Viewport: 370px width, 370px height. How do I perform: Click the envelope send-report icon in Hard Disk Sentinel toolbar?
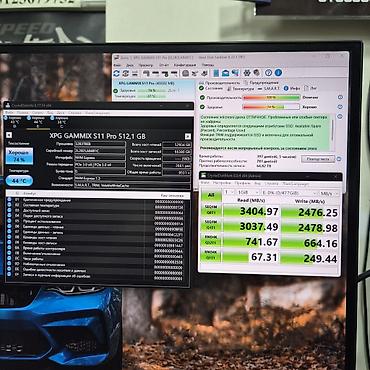tap(226, 73)
